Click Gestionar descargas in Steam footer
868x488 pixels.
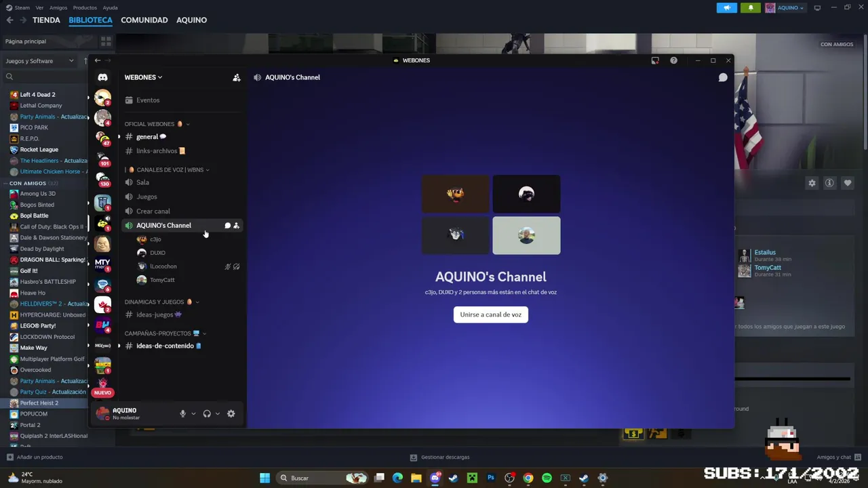(440, 457)
